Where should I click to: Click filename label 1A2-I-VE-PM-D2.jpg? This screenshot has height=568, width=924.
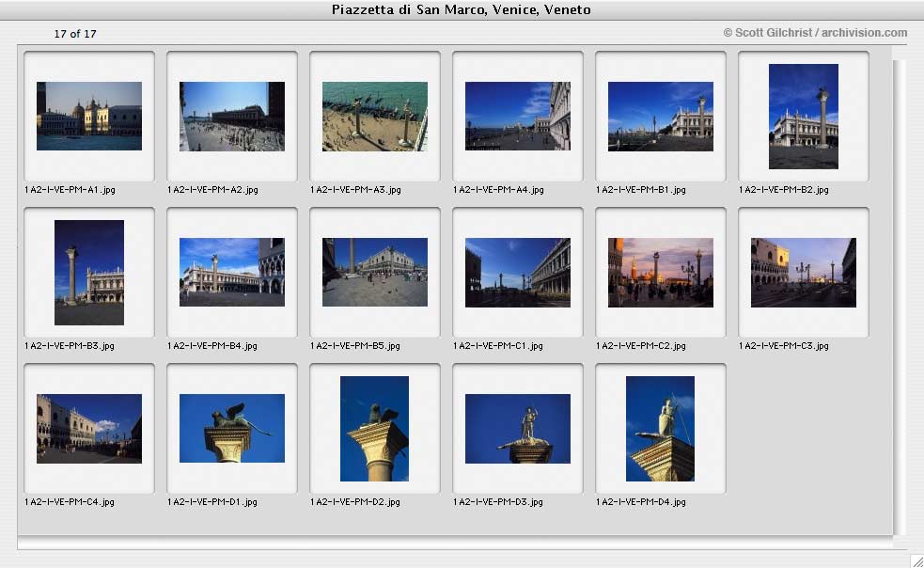[x=355, y=502]
